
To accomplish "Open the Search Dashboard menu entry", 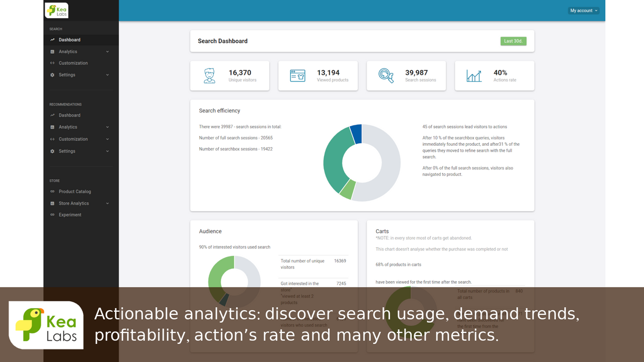I will [x=69, y=40].
